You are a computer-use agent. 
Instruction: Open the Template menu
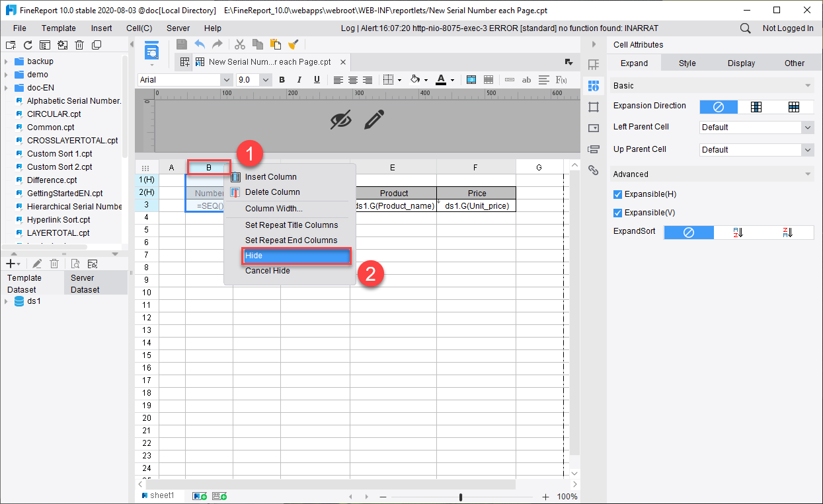click(x=59, y=28)
